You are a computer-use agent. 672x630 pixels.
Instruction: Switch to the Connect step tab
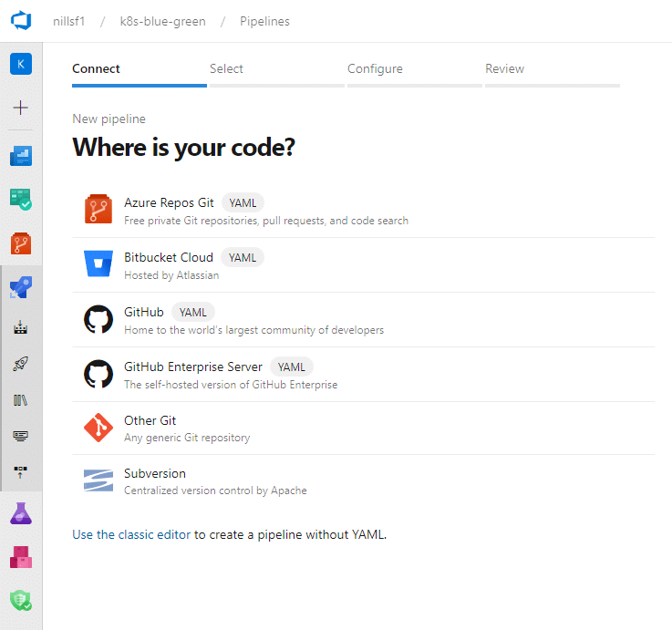[140, 73]
